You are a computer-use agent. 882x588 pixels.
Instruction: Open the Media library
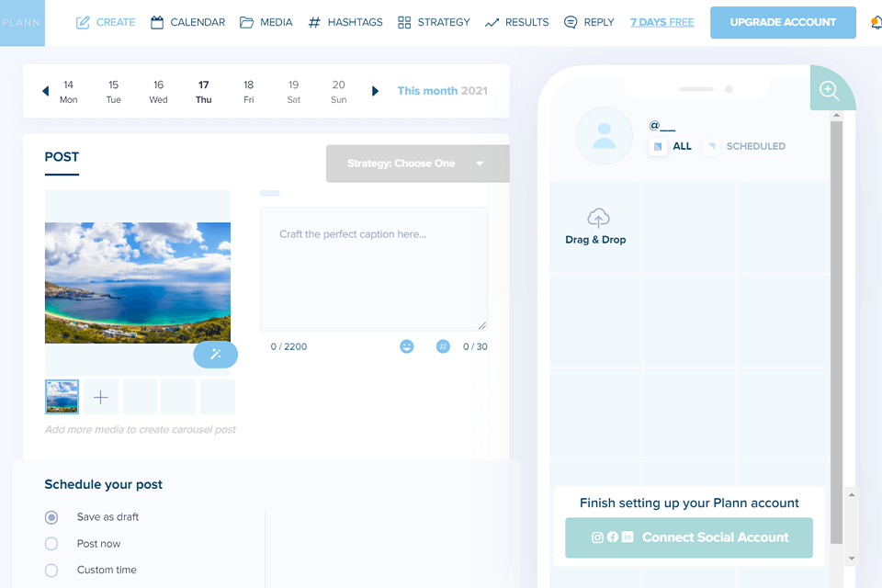point(266,22)
